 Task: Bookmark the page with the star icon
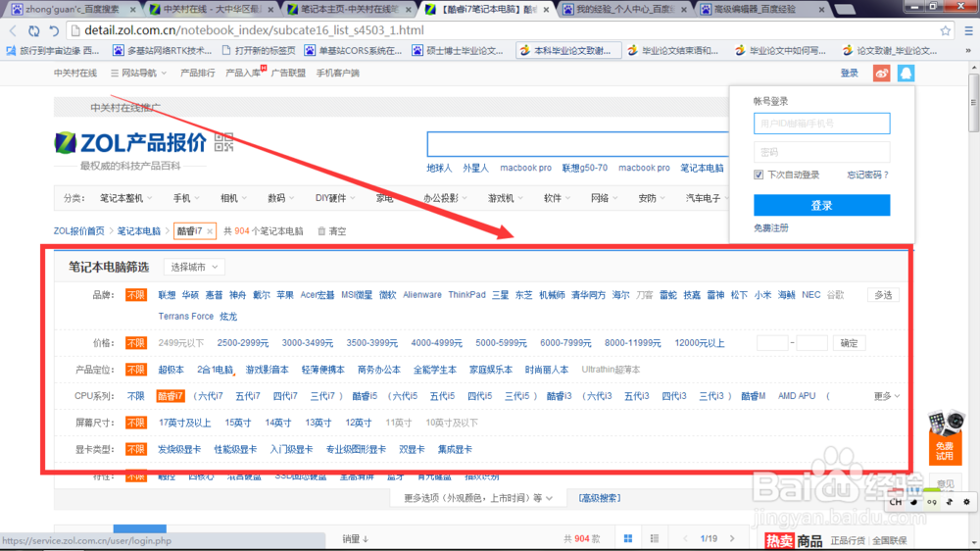click(x=945, y=30)
